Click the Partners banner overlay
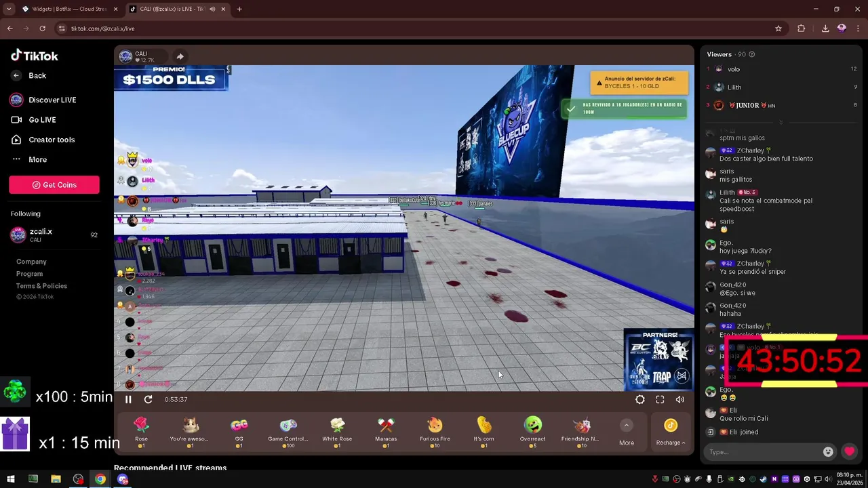Screen dimensions: 868x488 [658, 359]
